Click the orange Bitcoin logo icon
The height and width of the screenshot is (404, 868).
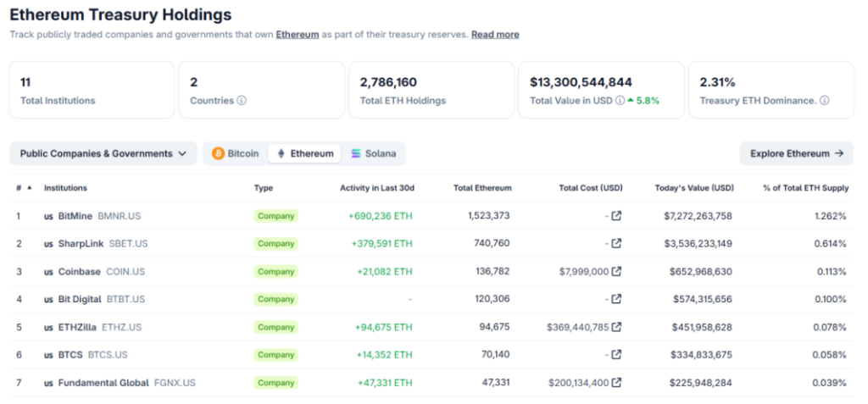click(218, 153)
